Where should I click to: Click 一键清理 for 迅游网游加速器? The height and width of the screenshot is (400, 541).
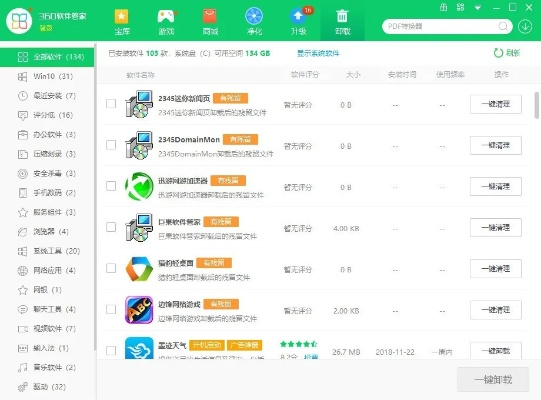496,186
